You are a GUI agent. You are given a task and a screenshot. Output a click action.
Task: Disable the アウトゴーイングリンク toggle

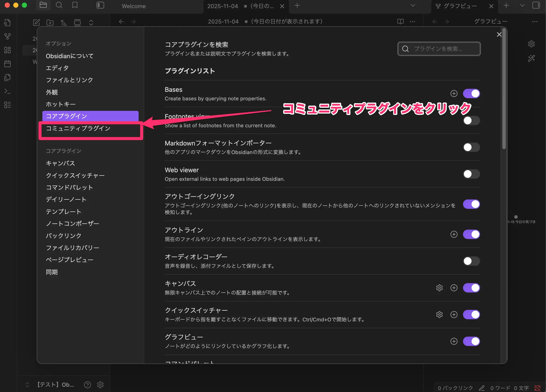pyautogui.click(x=471, y=204)
